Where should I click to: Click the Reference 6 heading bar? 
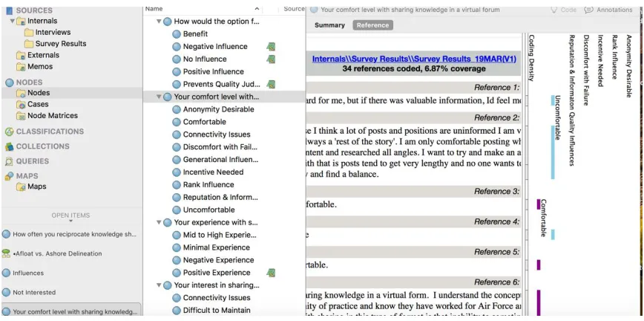(413, 282)
